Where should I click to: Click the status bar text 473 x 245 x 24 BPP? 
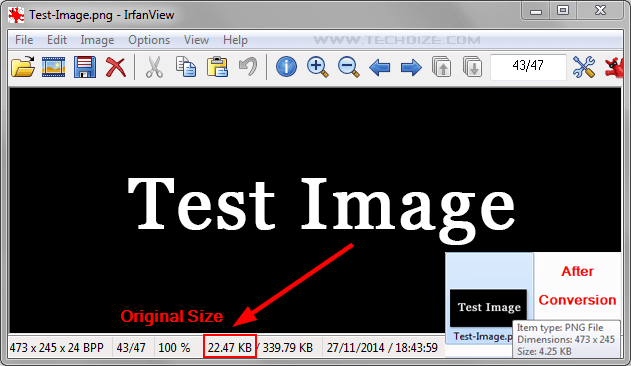tap(57, 347)
